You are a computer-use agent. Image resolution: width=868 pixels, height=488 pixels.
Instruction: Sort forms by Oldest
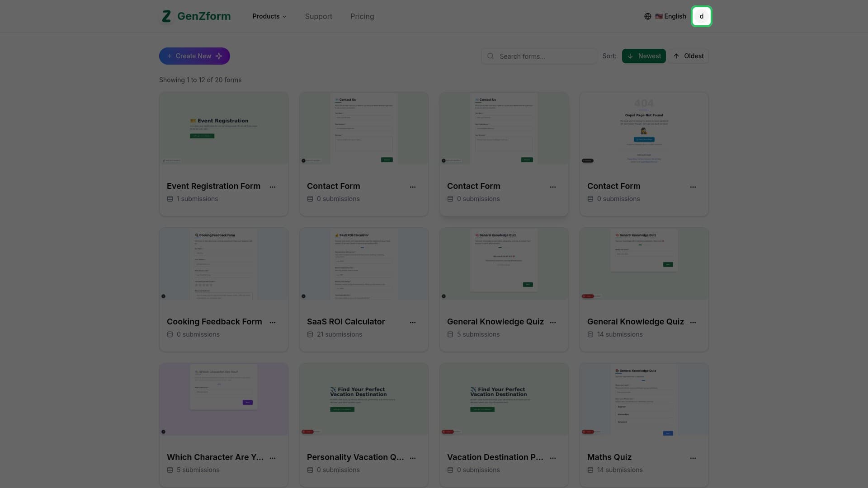point(688,56)
